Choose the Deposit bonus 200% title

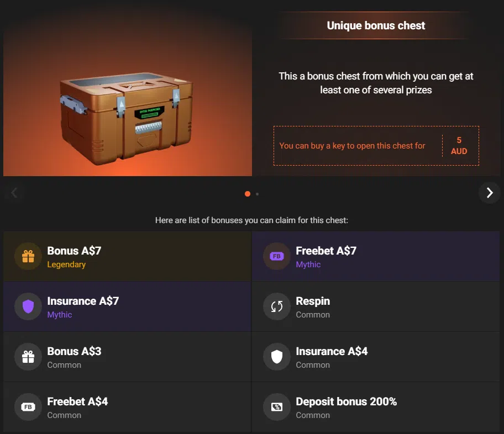[x=346, y=401]
